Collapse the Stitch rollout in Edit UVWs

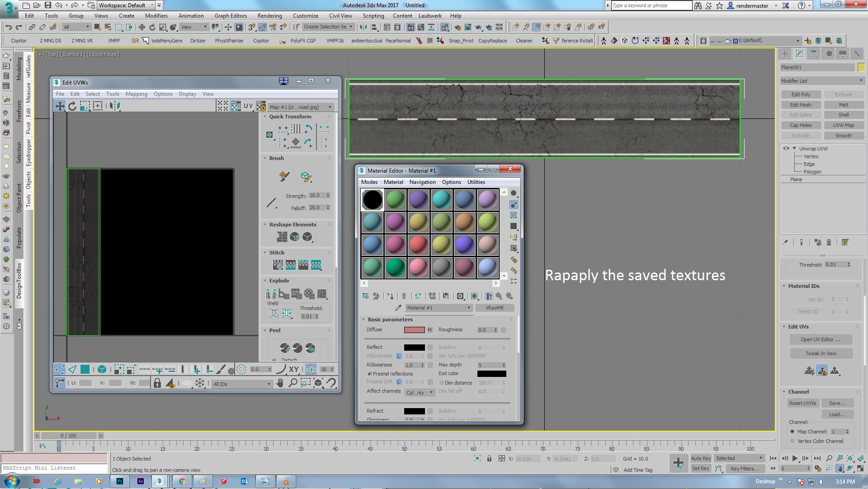(265, 253)
